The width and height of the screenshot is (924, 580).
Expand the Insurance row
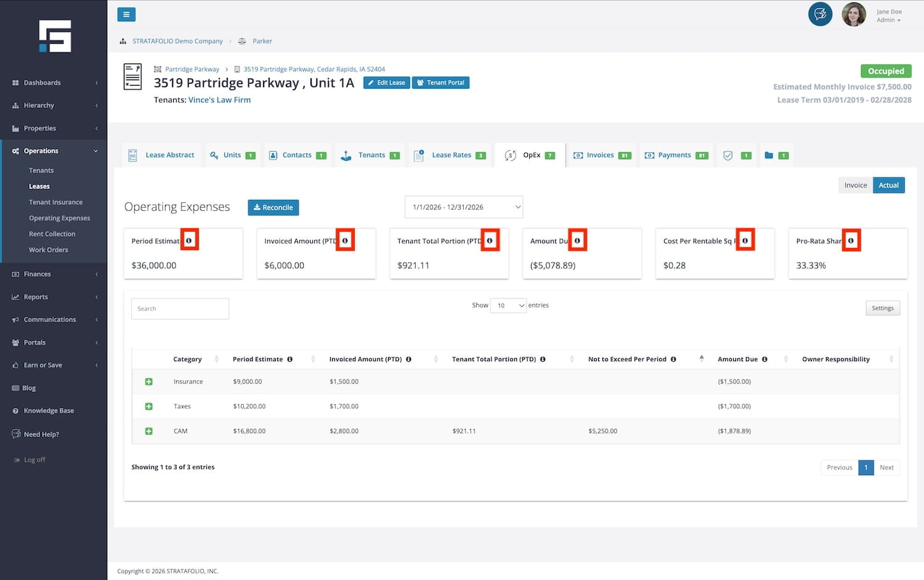[x=148, y=382]
